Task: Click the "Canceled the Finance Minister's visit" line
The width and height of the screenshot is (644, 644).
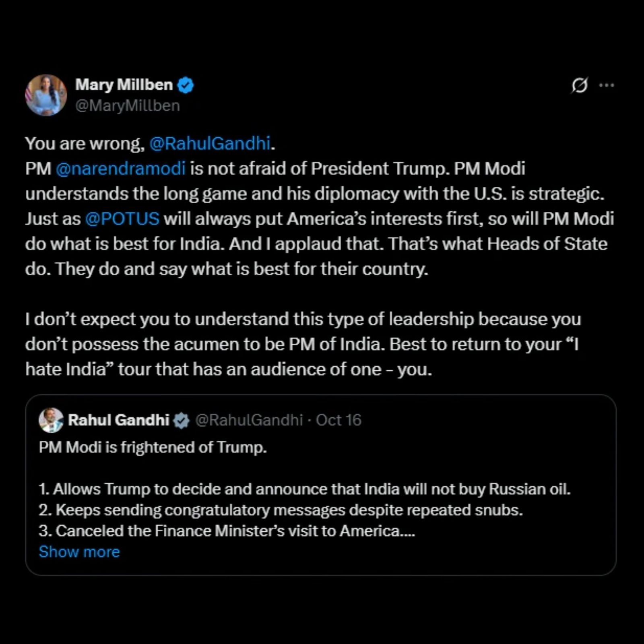Action: [227, 531]
